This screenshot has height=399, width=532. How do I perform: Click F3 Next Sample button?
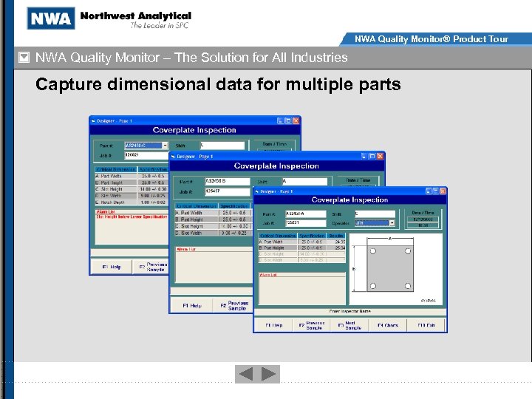point(349,325)
